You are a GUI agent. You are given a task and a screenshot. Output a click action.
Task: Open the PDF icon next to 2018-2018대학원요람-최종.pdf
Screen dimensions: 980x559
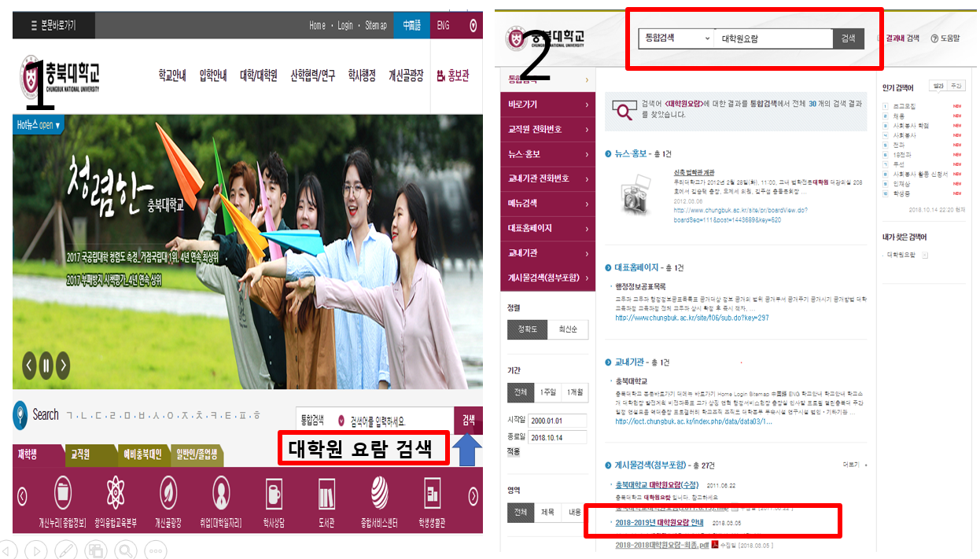tap(714, 544)
